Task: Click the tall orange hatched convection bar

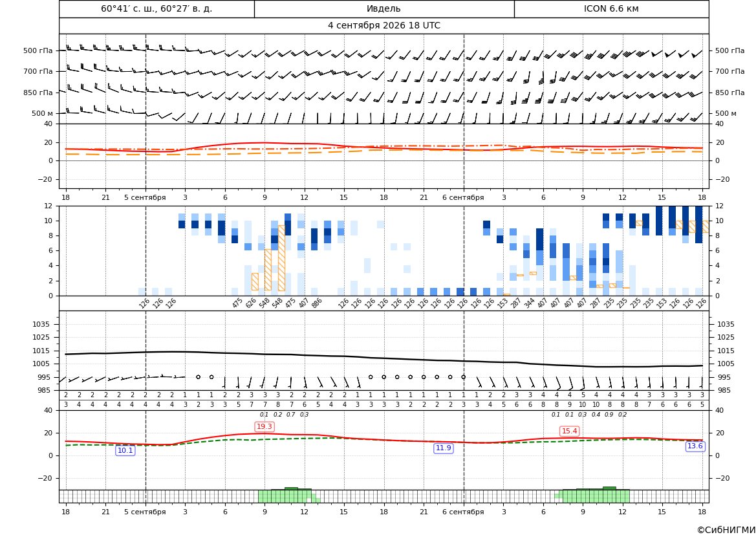Action: (281, 258)
